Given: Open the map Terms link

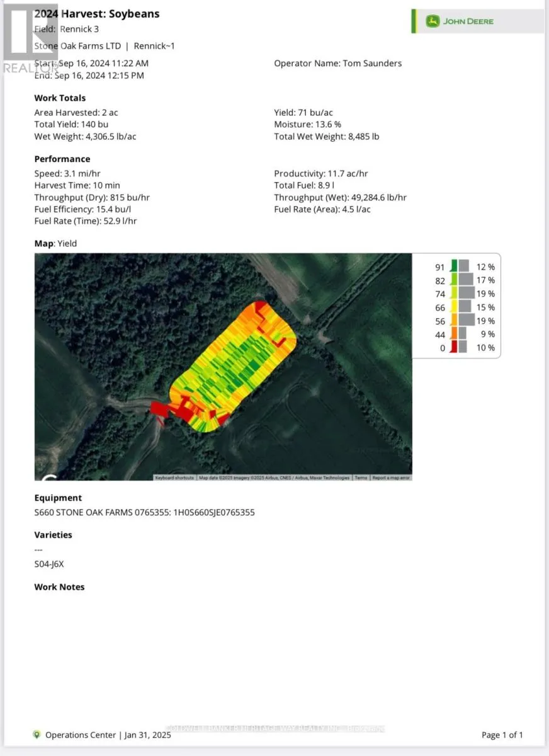Looking at the screenshot, I should tap(361, 478).
